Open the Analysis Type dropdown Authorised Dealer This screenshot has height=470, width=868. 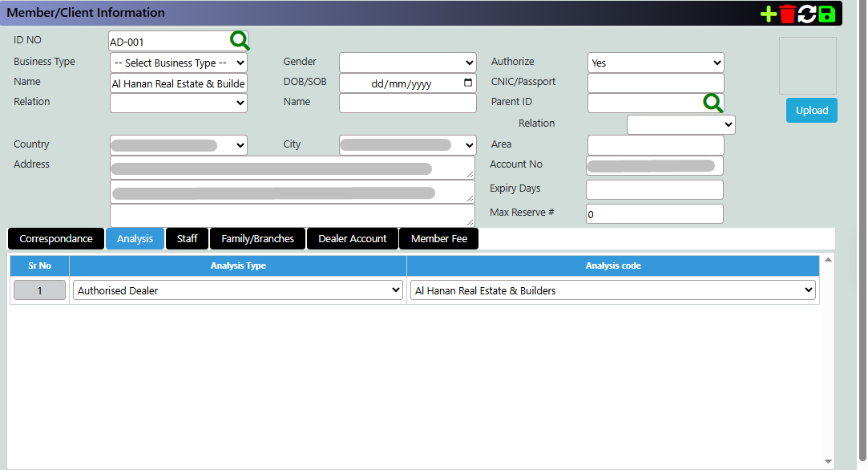click(x=238, y=290)
